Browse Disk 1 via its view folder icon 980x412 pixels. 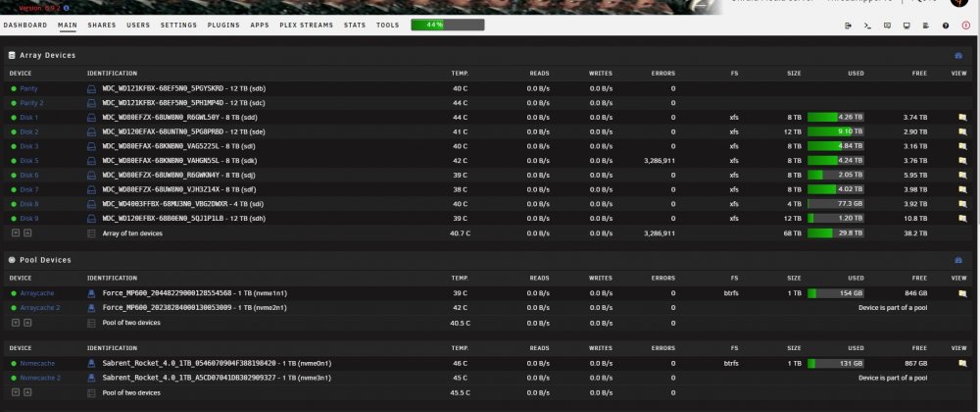[962, 118]
